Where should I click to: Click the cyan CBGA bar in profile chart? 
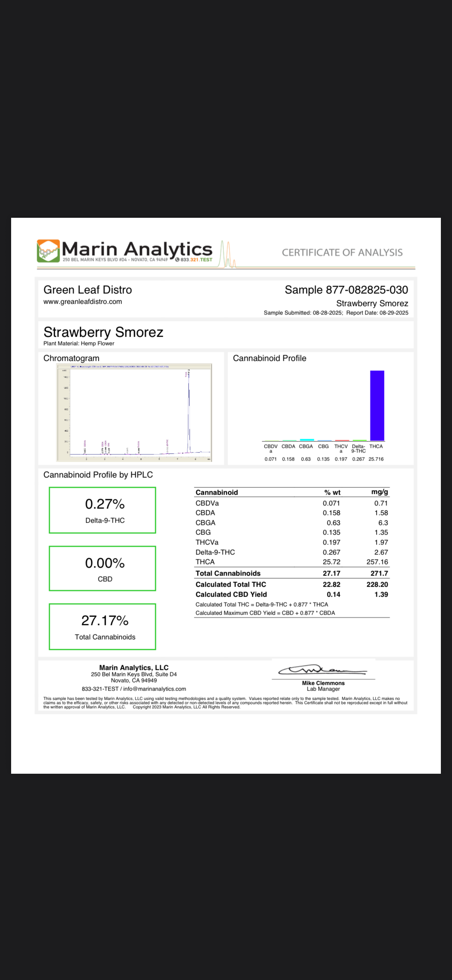307,440
